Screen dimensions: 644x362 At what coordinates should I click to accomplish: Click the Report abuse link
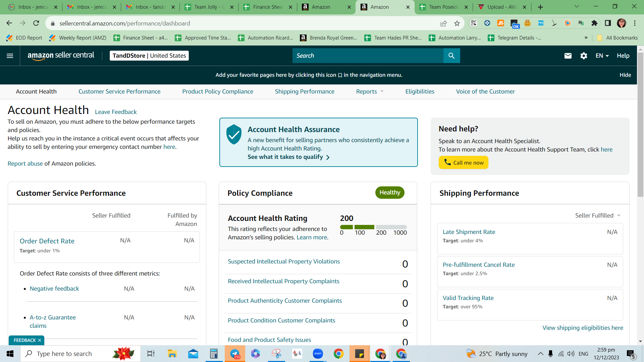tap(25, 164)
